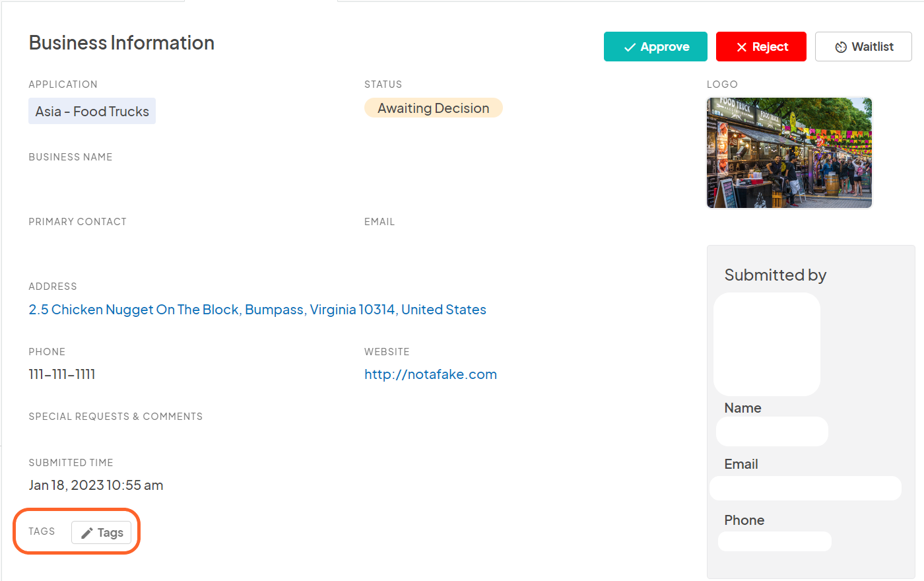The height and width of the screenshot is (581, 924).
Task: Approve the vendor application
Action: pyautogui.click(x=655, y=47)
